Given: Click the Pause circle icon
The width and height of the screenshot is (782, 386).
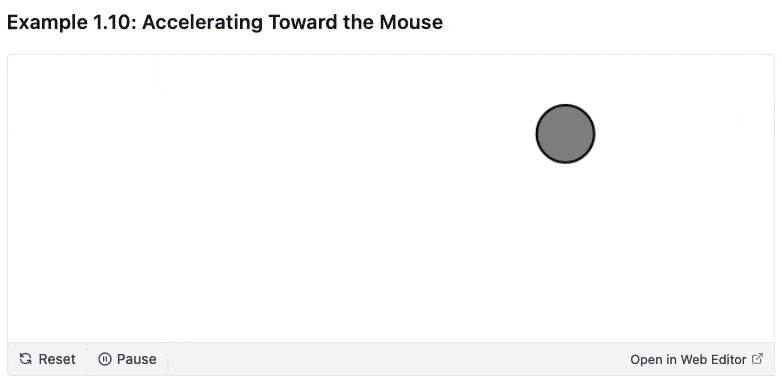Looking at the screenshot, I should pyautogui.click(x=105, y=359).
